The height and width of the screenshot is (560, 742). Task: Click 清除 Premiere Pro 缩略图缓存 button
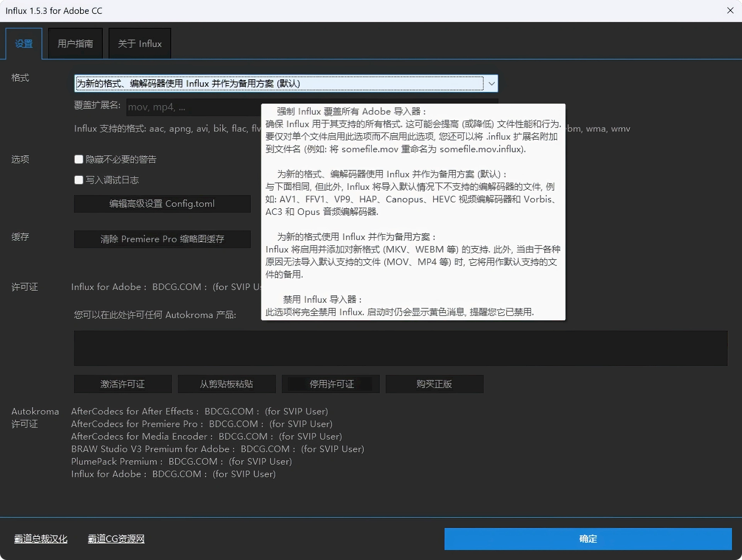tap(162, 239)
